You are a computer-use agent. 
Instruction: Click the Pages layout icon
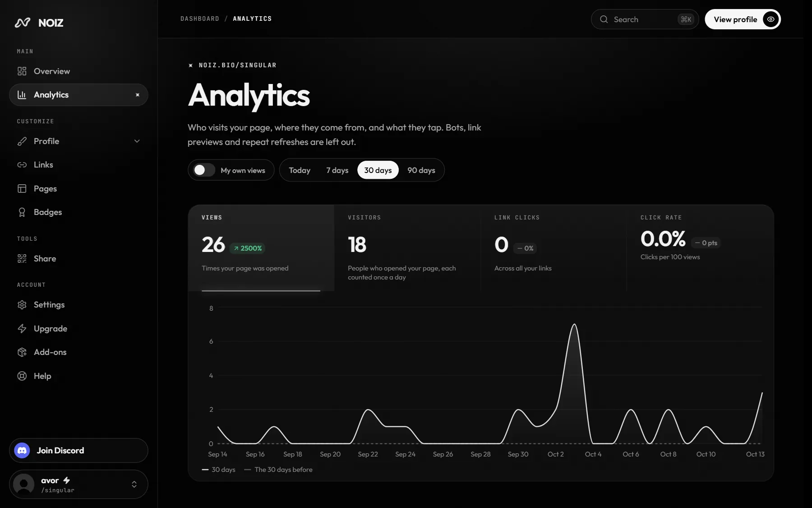pos(22,188)
